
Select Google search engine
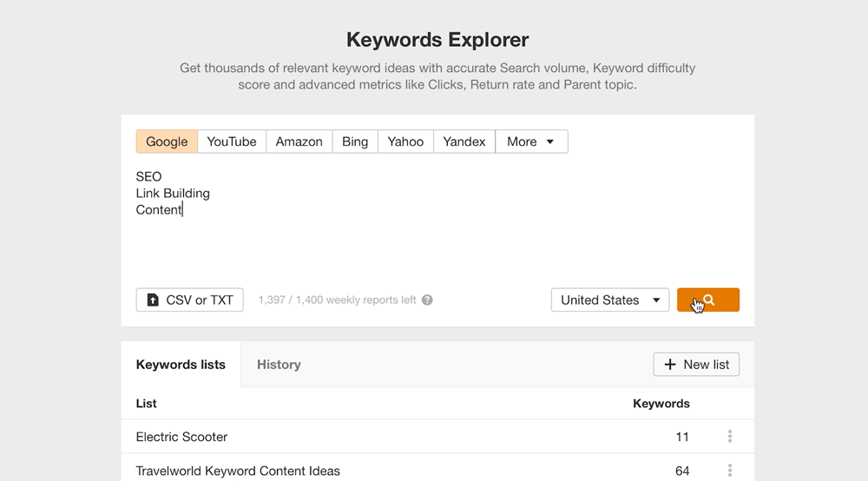pos(167,142)
